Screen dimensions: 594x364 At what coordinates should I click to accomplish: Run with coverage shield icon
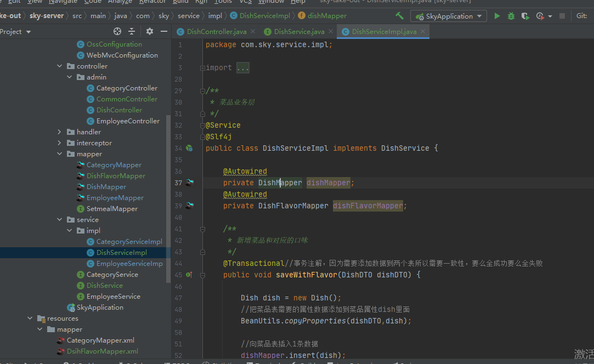(525, 16)
